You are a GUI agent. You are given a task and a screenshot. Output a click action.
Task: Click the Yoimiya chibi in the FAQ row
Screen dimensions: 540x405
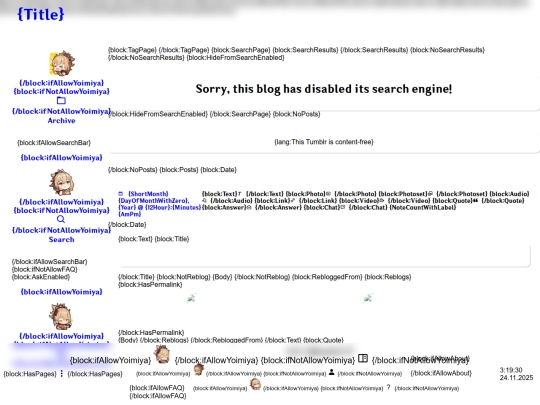pyautogui.click(x=255, y=384)
